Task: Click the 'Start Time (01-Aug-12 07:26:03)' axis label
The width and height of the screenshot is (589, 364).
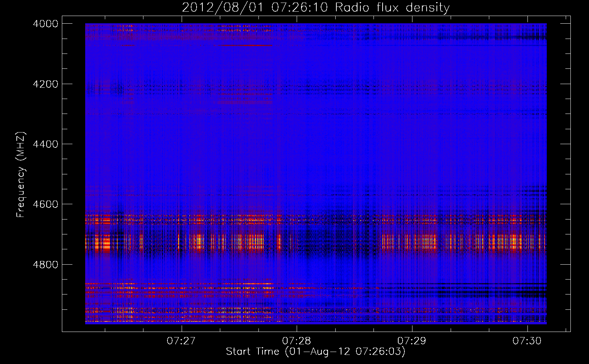Action: click(316, 352)
